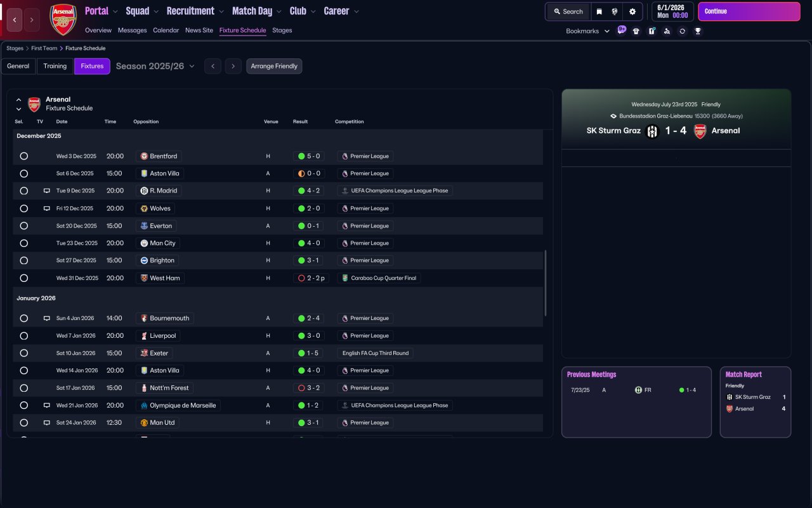Click the TV icon on the Wolves fixture
812x508 pixels.
point(46,208)
